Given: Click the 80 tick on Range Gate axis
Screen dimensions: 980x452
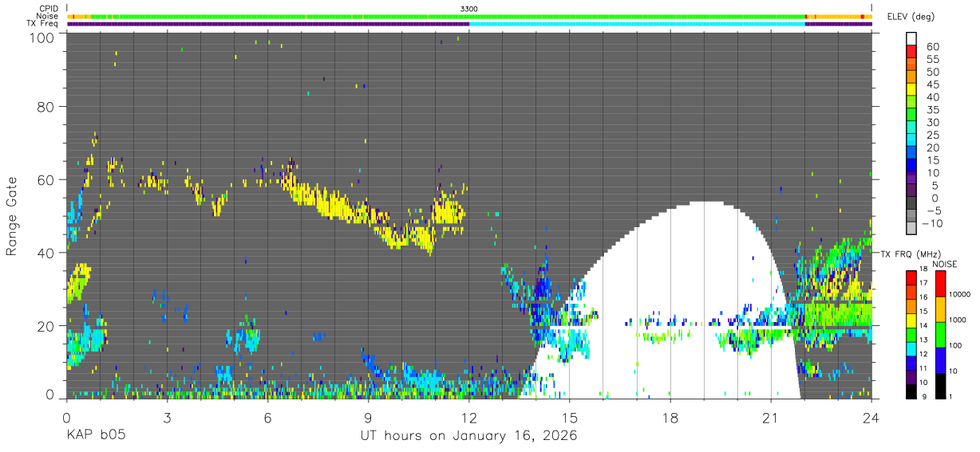Looking at the screenshot, I should coord(47,107).
